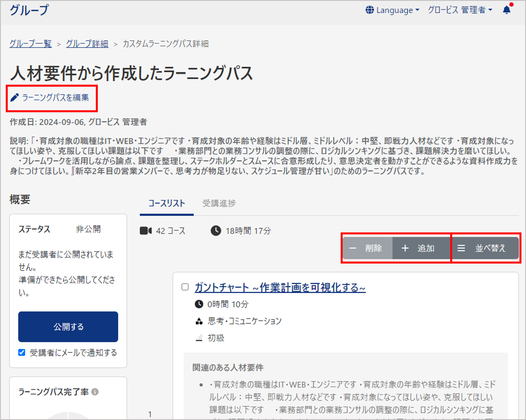Viewport: 526px width, 420px height.
Task: Open the グループ一覧 breadcrumb link
Action: pyautogui.click(x=31, y=44)
